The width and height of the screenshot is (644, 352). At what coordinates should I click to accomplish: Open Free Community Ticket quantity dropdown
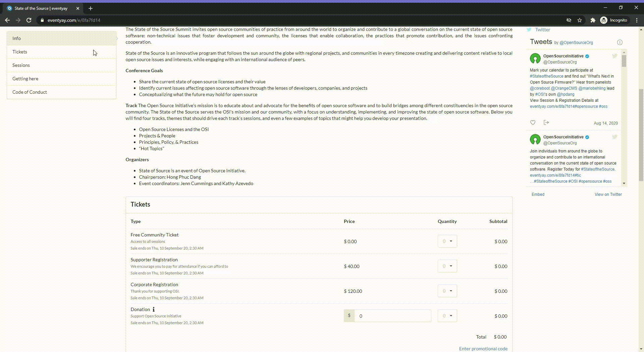click(447, 241)
